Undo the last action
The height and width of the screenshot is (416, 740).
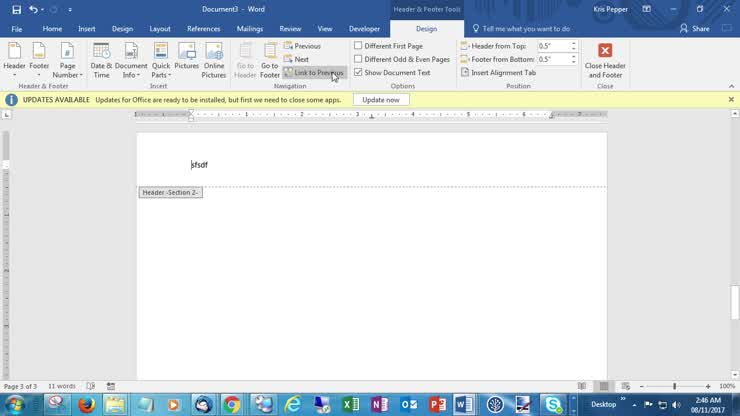(x=33, y=9)
